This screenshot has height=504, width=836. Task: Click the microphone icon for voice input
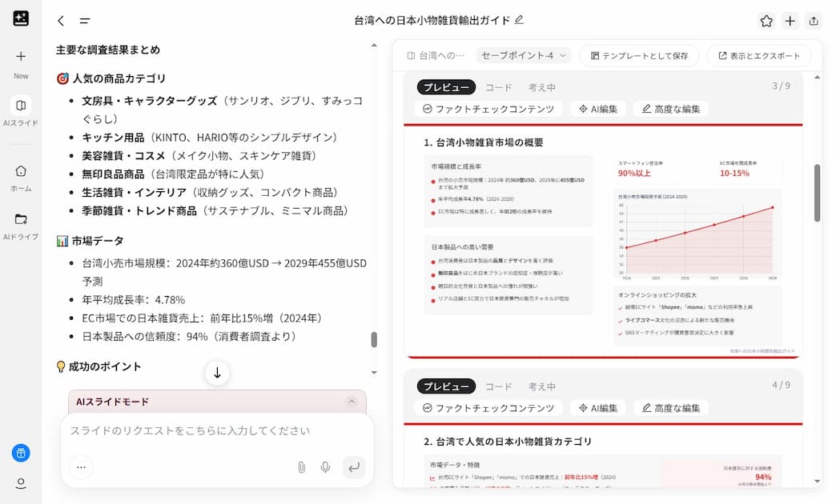pyautogui.click(x=325, y=466)
